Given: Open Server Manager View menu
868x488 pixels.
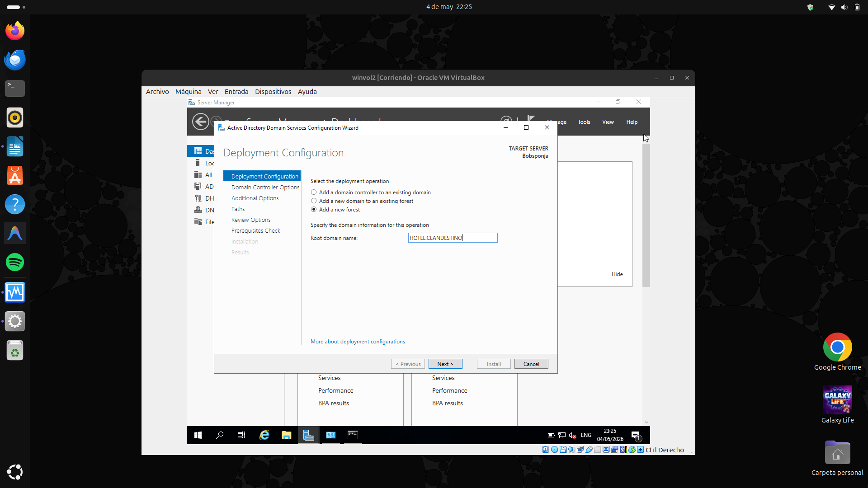Looking at the screenshot, I should [608, 122].
